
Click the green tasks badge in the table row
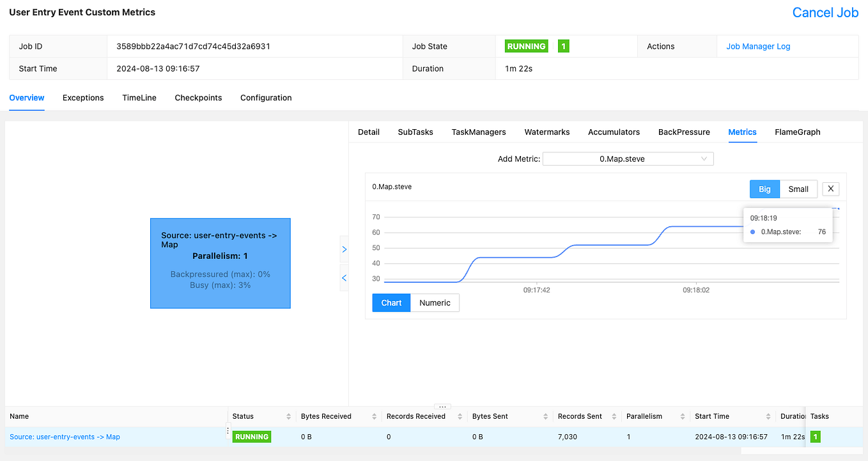(x=814, y=437)
